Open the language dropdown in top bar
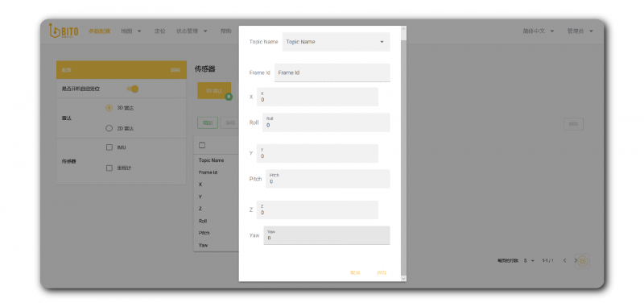Image resolution: width=644 pixels, height=307 pixels. [539, 31]
